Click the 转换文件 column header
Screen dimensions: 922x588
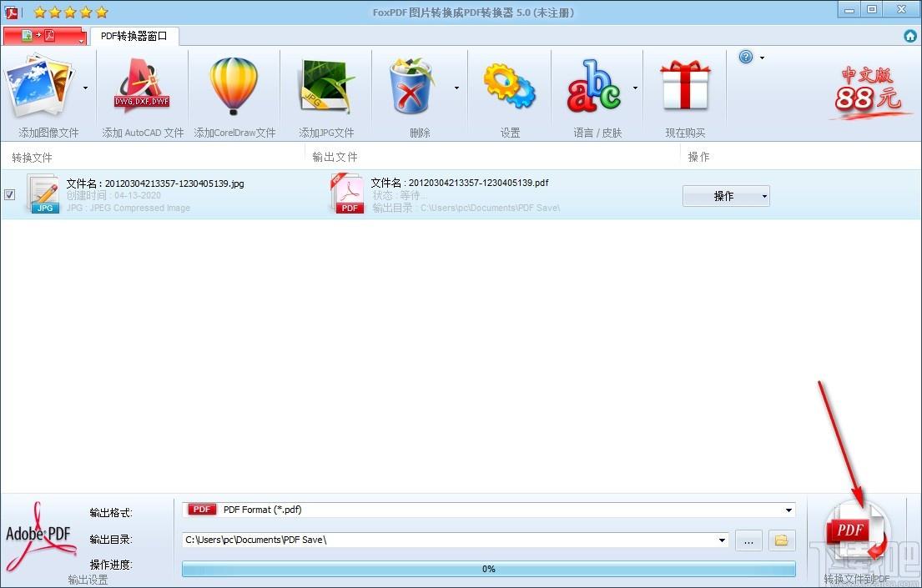point(33,158)
